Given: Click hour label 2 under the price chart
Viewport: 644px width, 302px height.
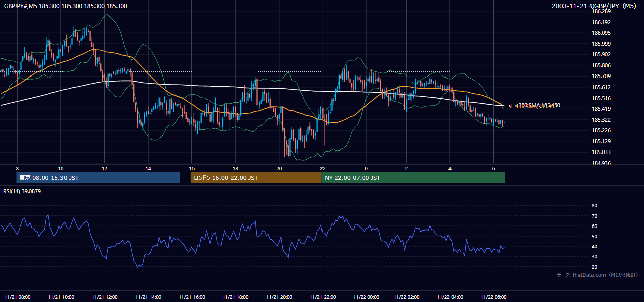Looking at the screenshot, I should click(x=406, y=168).
